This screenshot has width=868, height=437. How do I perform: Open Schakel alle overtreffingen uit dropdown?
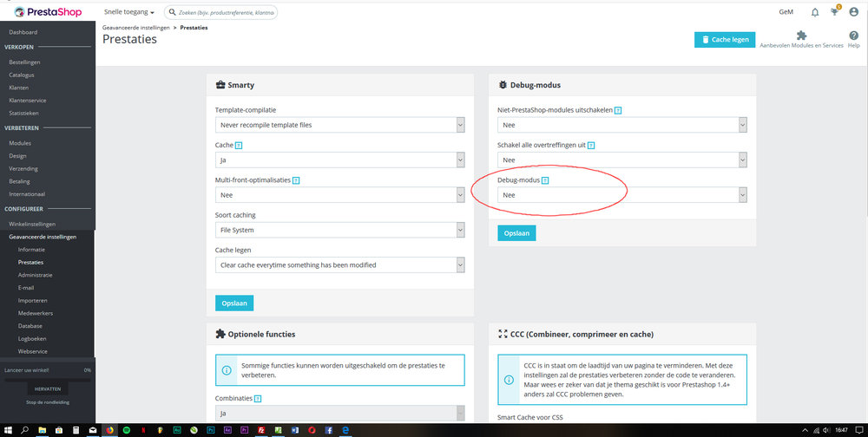[x=622, y=160]
